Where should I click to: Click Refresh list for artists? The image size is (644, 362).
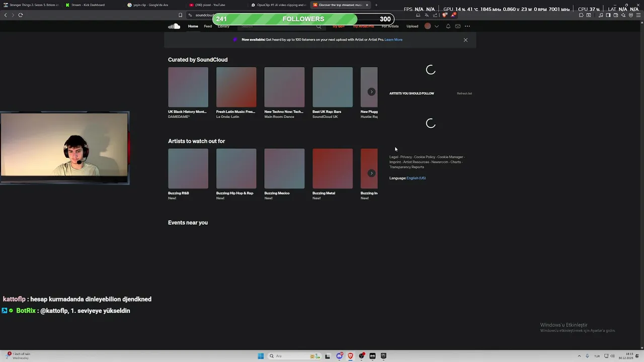tap(464, 94)
